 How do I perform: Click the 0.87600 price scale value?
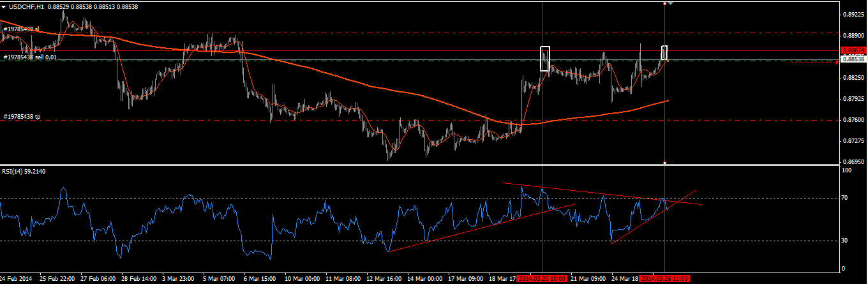(x=853, y=119)
